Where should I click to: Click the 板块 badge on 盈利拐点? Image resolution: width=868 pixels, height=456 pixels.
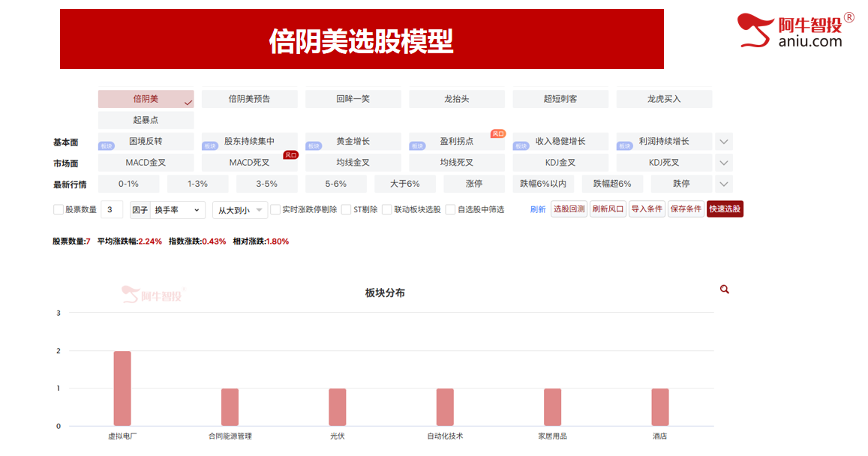click(417, 146)
